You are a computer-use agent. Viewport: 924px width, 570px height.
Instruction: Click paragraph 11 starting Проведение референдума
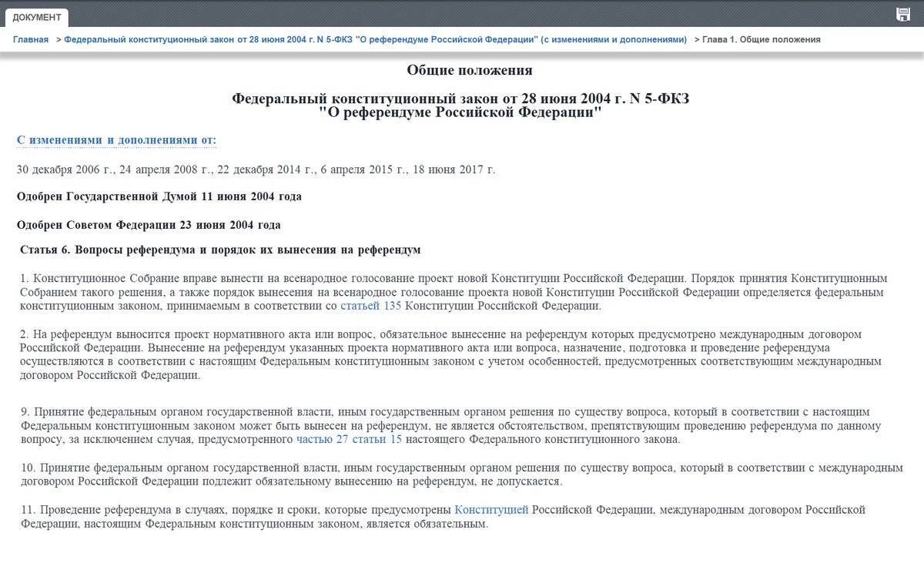click(444, 517)
